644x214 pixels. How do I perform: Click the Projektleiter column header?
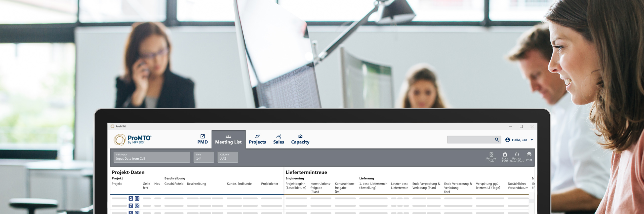[269, 184]
